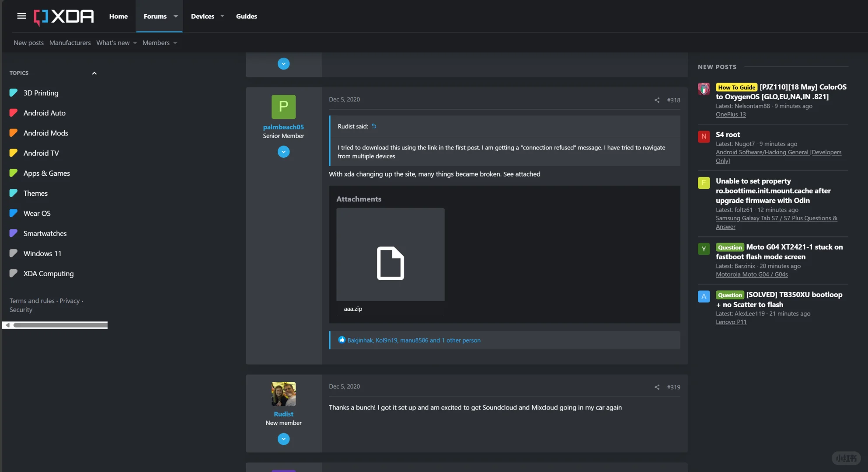This screenshot has height=472, width=868.
Task: Open the Devices dropdown arrow
Action: click(222, 16)
